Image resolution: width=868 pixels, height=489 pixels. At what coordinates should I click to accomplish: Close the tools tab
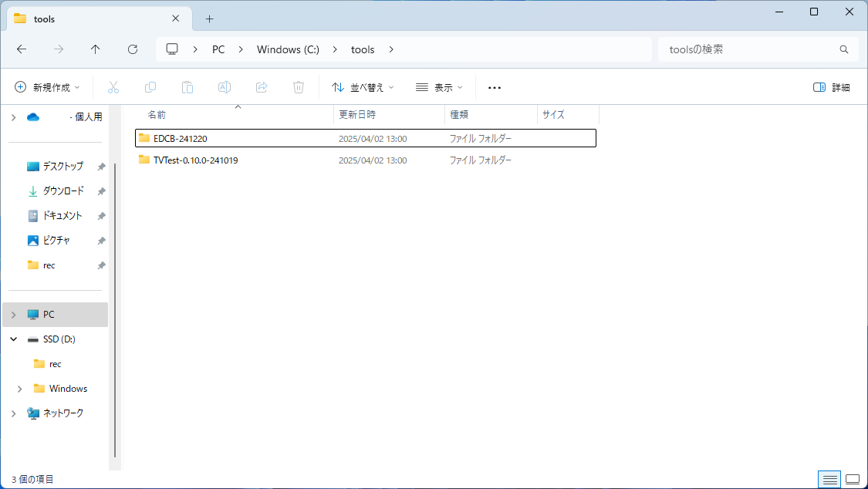tap(175, 19)
